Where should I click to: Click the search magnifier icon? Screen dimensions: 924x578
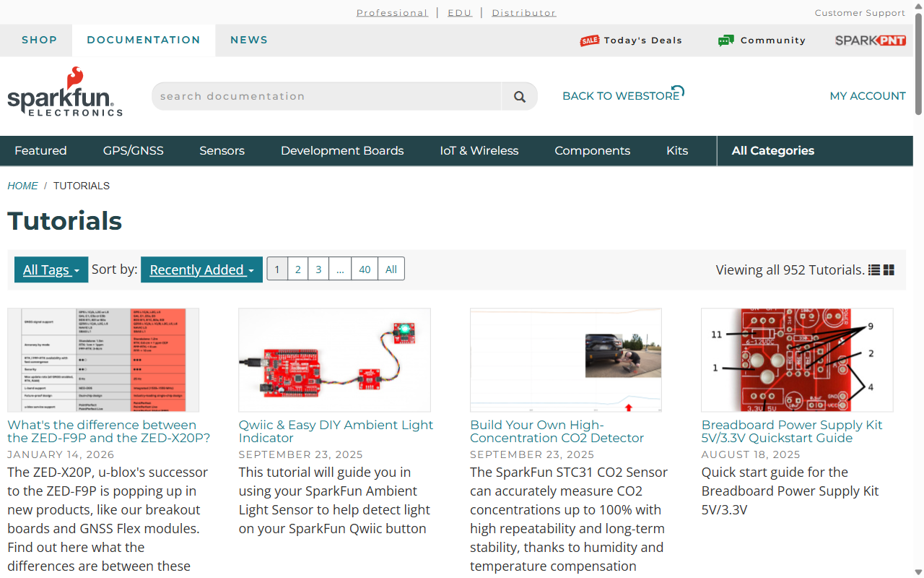click(520, 96)
